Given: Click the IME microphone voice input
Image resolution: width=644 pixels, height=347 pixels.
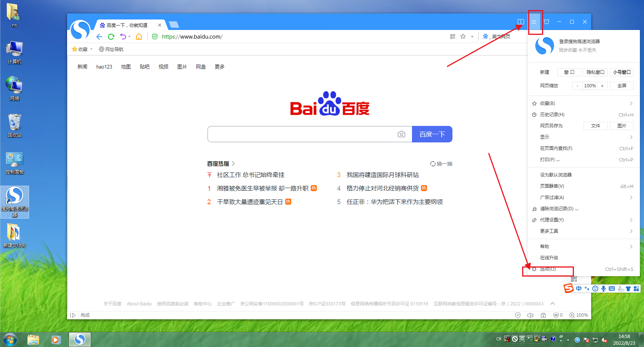Looking at the screenshot, I should click(604, 289).
